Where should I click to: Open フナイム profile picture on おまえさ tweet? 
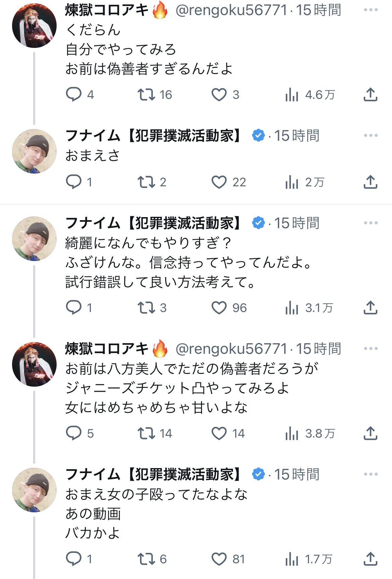[x=34, y=151]
